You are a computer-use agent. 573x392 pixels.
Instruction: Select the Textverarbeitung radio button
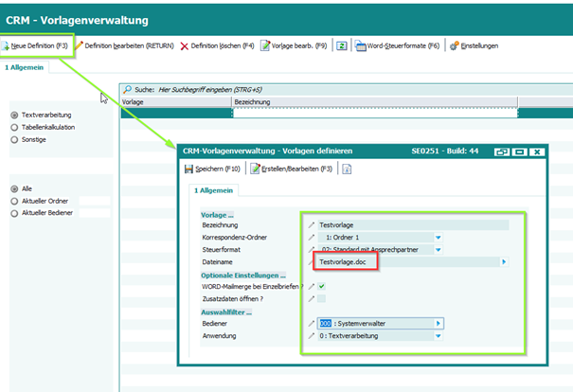tap(14, 116)
